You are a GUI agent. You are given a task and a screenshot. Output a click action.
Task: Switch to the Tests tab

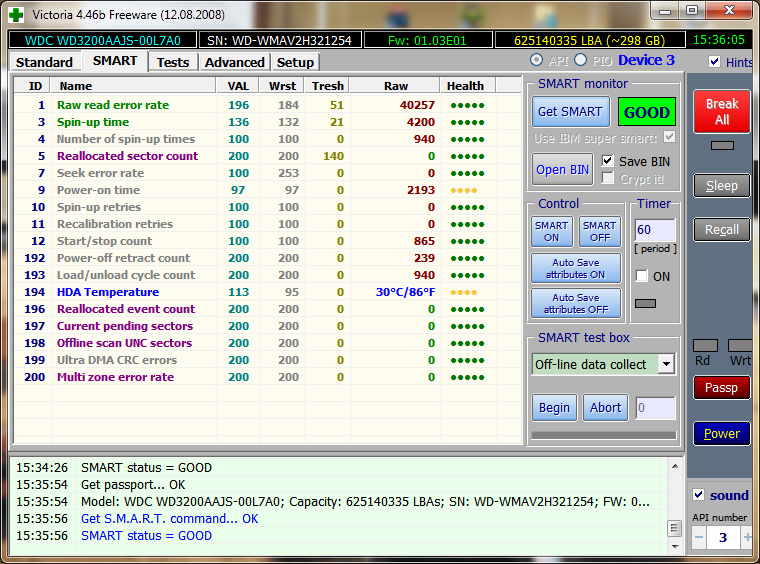(173, 62)
